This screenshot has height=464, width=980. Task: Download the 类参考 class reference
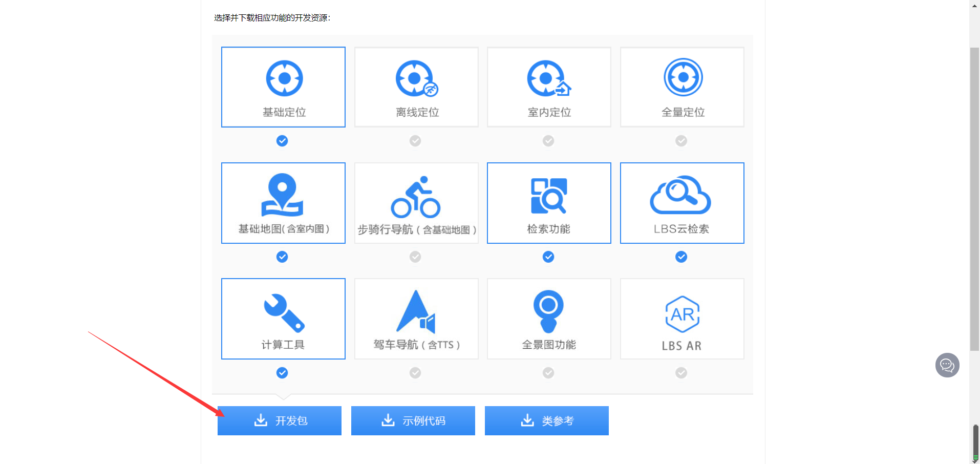[x=547, y=420]
